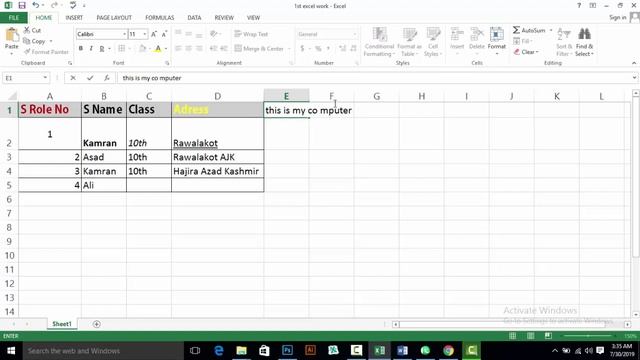Click cell containing Rawalakot AJK
Screen dimensions: 640x360
(218, 157)
